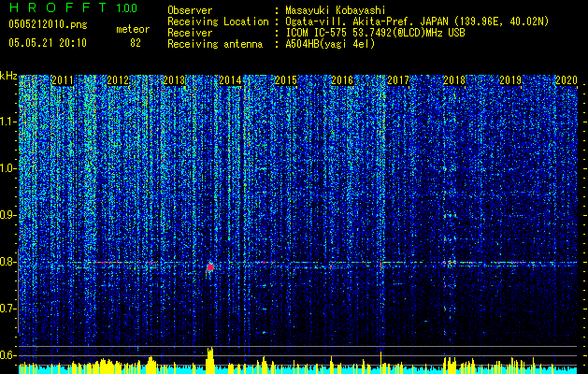Select the Ogata-vill. Akita-Pref. JAPAN location text

pos(417,22)
